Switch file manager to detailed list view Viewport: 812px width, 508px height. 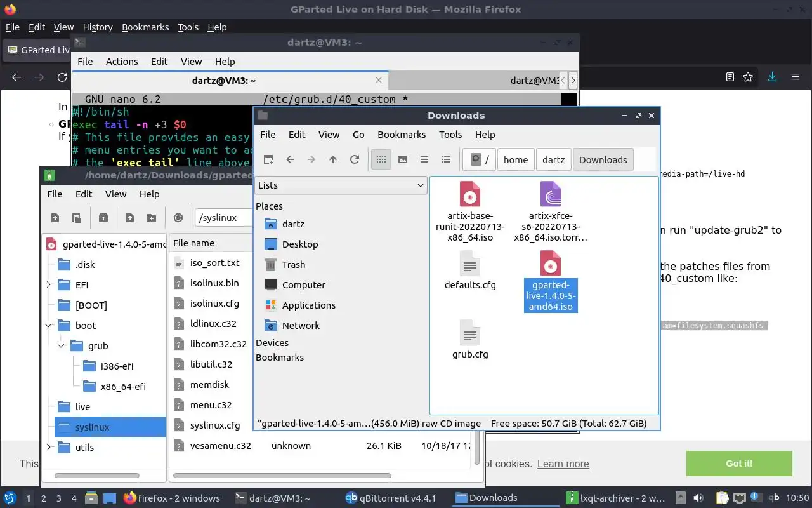(446, 159)
